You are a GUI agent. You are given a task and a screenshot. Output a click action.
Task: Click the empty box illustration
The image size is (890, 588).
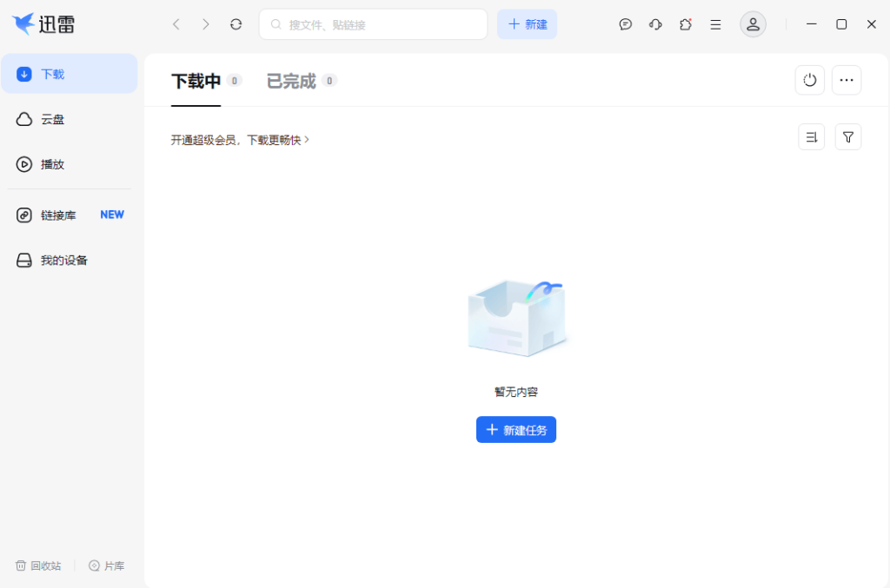[516, 318]
